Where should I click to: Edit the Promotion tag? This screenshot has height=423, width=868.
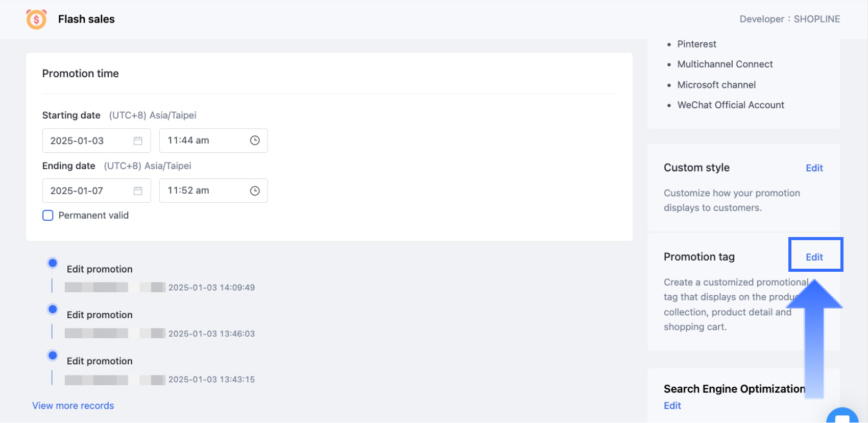(x=814, y=257)
